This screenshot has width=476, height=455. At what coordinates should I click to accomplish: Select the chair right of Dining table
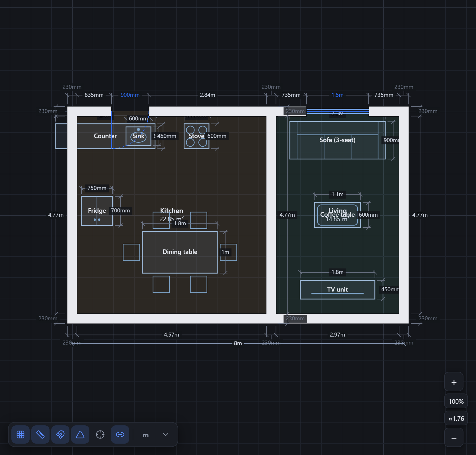click(x=228, y=252)
